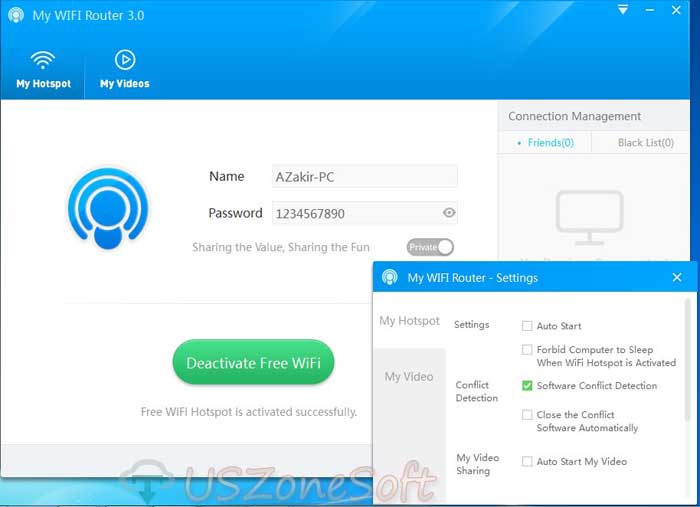Click the large blue hotspot logo
Viewport: 700px width, 507px height.
pos(108,208)
